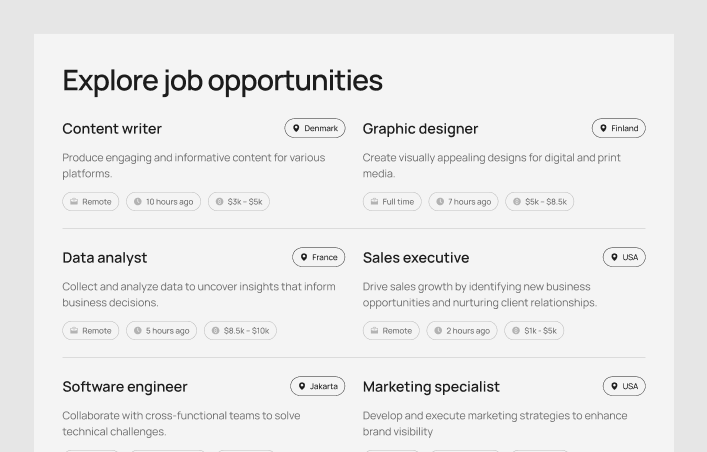
Task: Click the location pin icon in Denmark tag
Action: pos(296,128)
